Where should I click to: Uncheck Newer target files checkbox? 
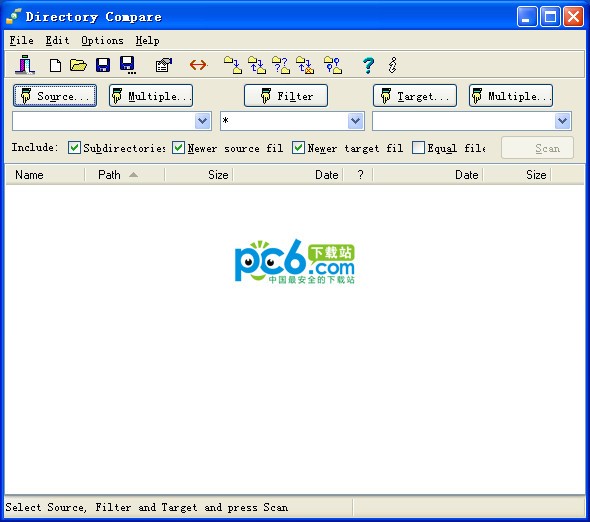click(x=298, y=148)
